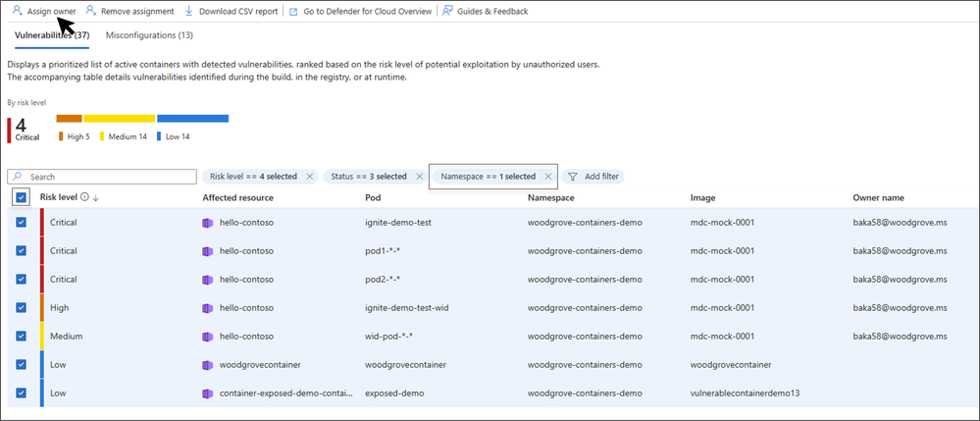This screenshot has width=980, height=421.
Task: Click the Risk level info icon
Action: [x=84, y=197]
